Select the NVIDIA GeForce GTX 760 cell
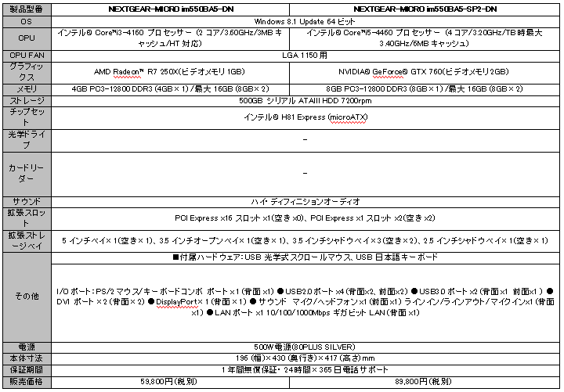 click(x=425, y=73)
